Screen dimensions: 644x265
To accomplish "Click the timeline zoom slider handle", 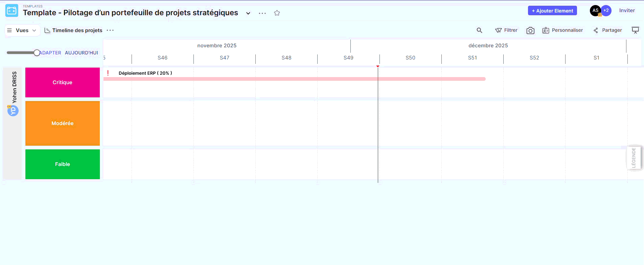I will click(37, 53).
